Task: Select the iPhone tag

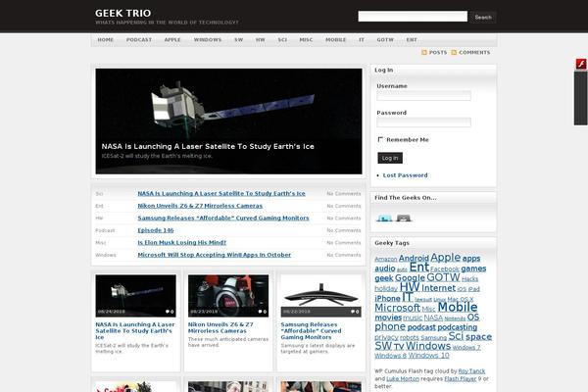Action: tap(387, 299)
